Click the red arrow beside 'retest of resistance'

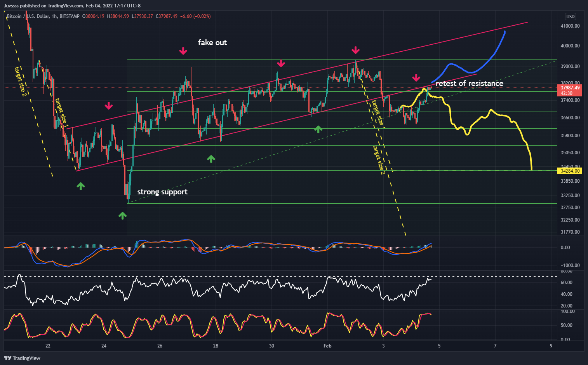[x=416, y=78]
